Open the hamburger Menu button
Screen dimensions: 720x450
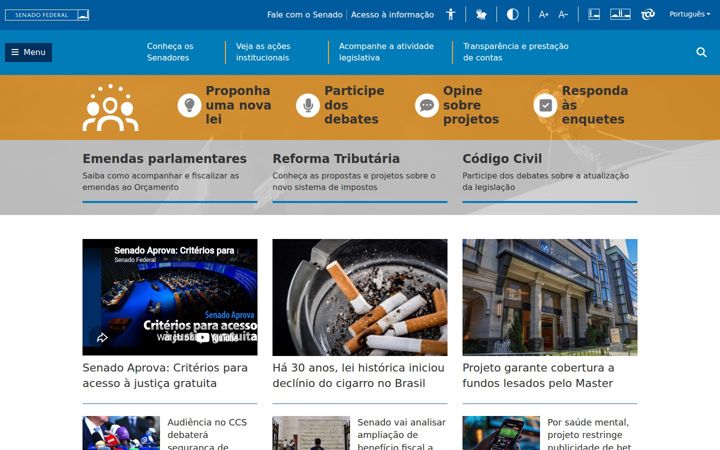pyautogui.click(x=28, y=52)
